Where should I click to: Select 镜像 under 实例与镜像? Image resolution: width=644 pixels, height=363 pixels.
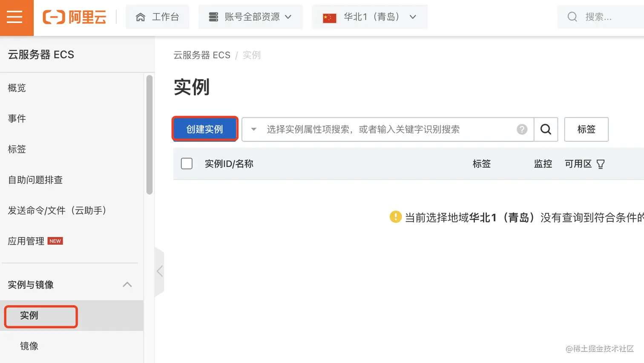tap(29, 346)
